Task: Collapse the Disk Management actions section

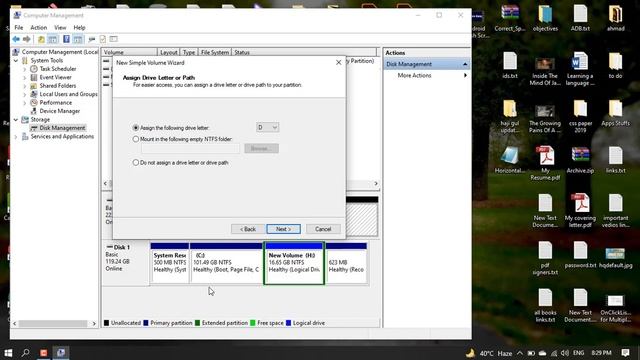Action: [465, 64]
